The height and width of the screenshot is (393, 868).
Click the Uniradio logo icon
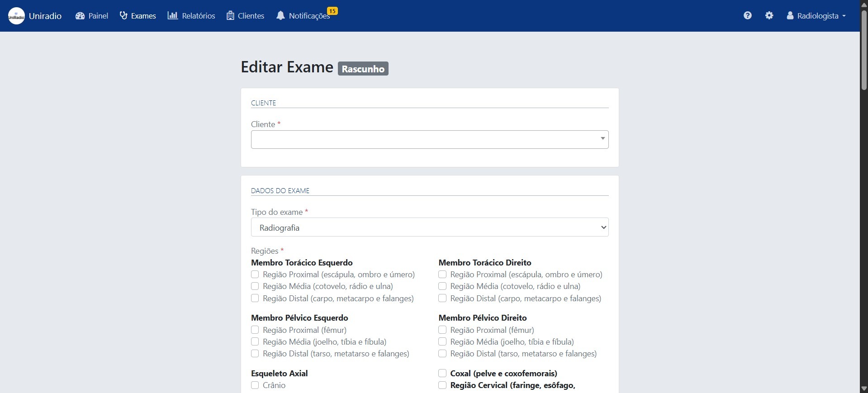tap(16, 16)
